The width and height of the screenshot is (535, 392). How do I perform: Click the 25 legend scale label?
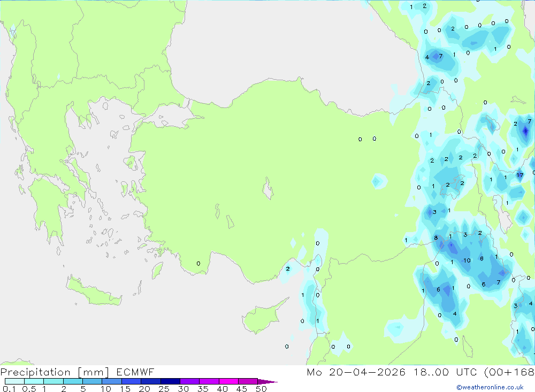pyautogui.click(x=164, y=389)
